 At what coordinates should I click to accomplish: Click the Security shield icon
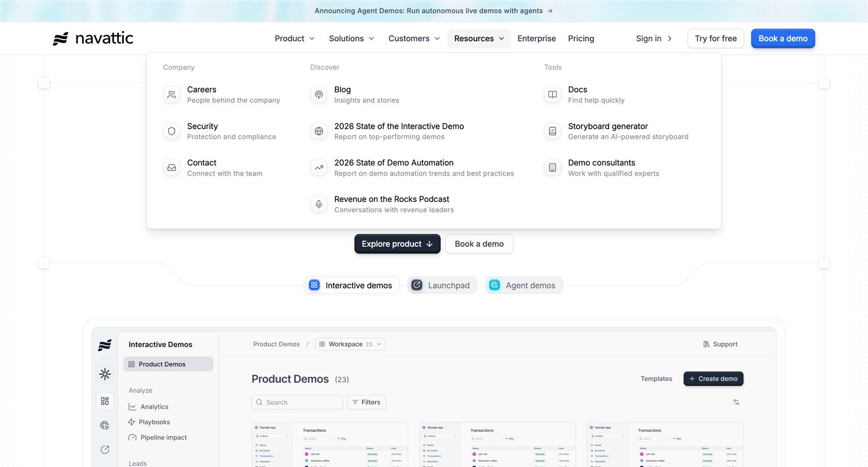pyautogui.click(x=172, y=131)
